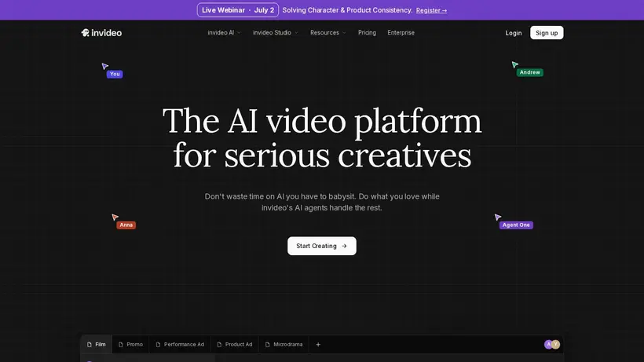Click the purple A user avatar
This screenshot has height=362, width=644.
tap(548, 345)
